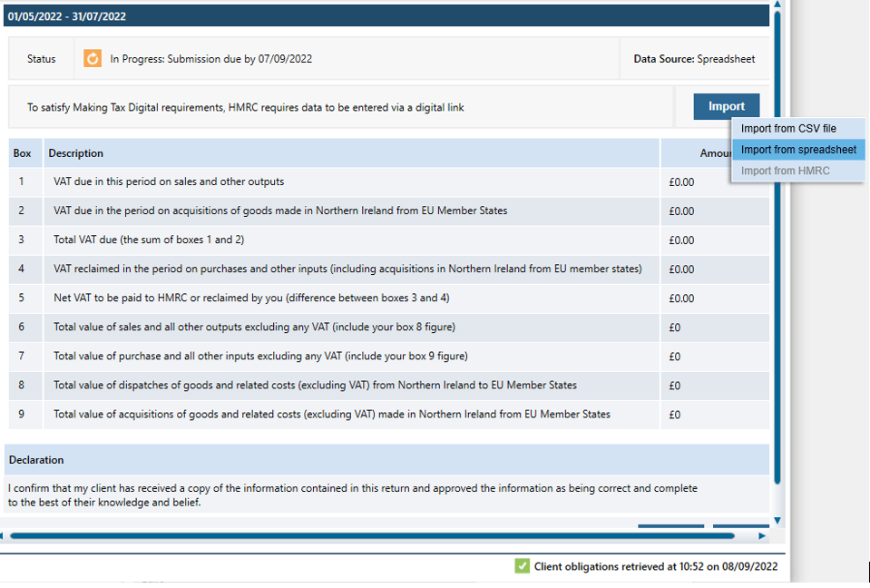Click the horizontal scrollbar left arrow

point(4,536)
